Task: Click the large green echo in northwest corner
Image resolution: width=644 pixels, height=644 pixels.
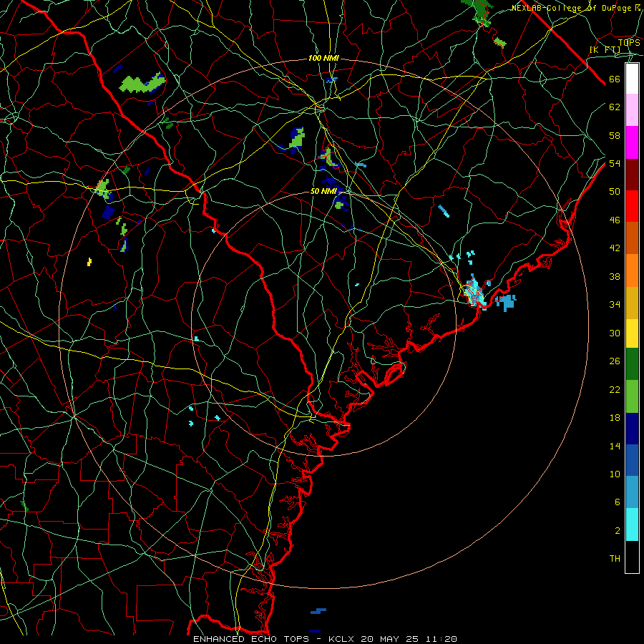Action: pos(142,84)
